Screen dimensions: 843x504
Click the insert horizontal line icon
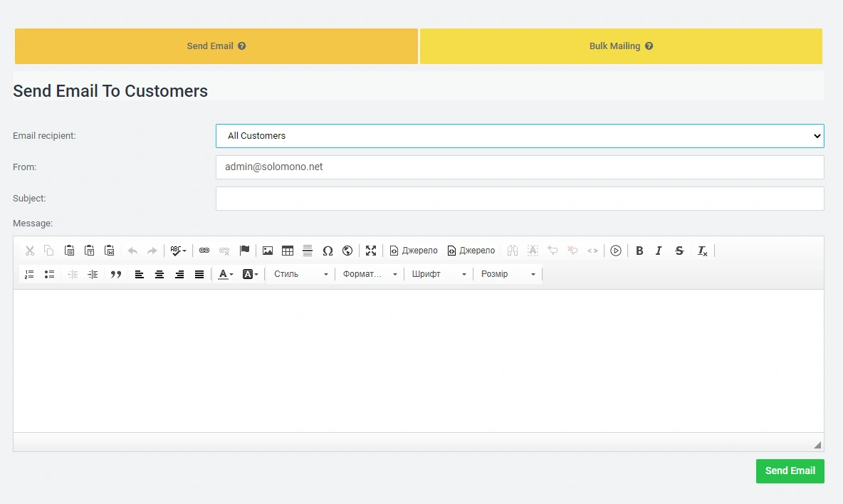click(308, 251)
